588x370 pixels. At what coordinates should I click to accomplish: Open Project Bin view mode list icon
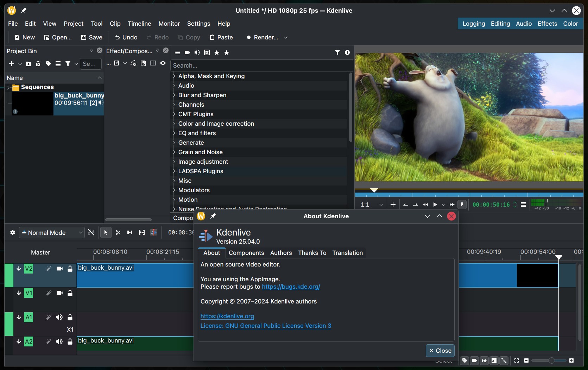coord(58,64)
